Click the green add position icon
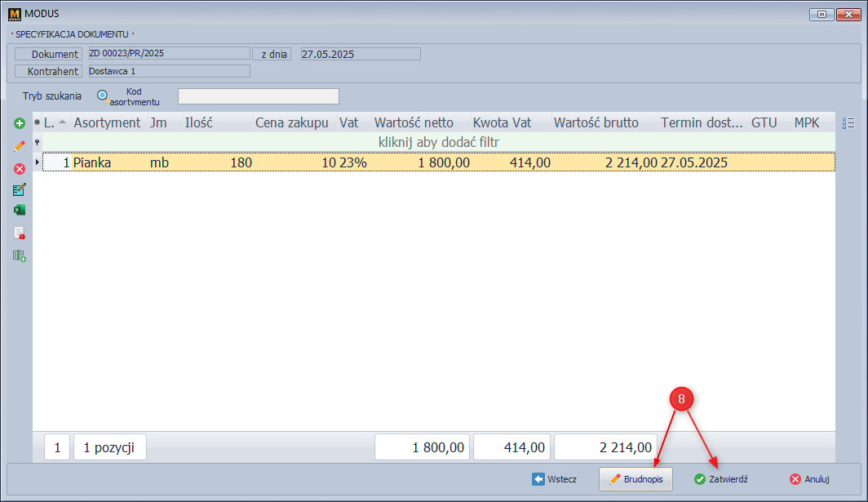 [x=20, y=123]
